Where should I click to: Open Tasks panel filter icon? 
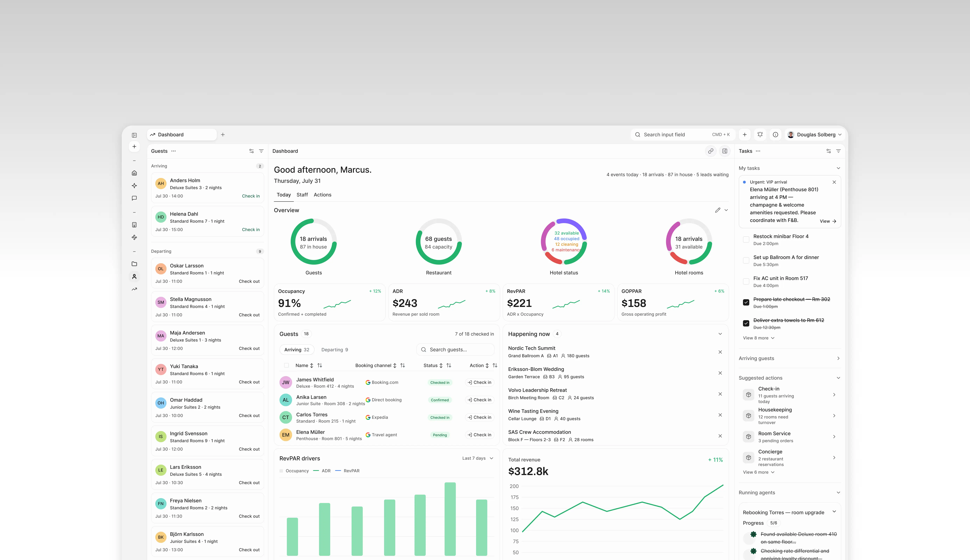pyautogui.click(x=838, y=151)
